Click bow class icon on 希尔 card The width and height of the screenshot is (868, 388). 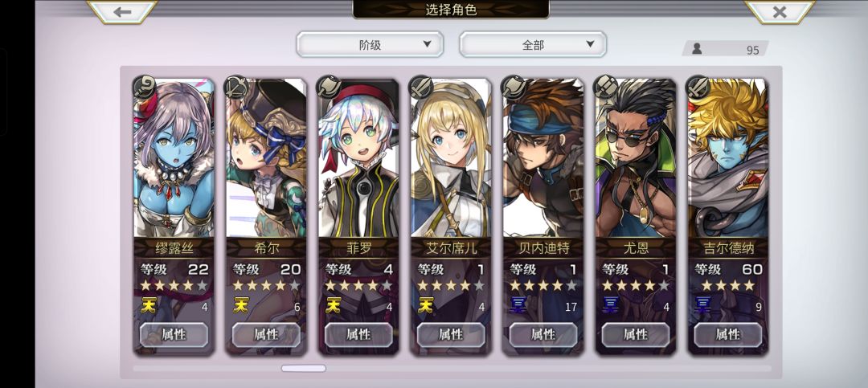click(x=236, y=87)
